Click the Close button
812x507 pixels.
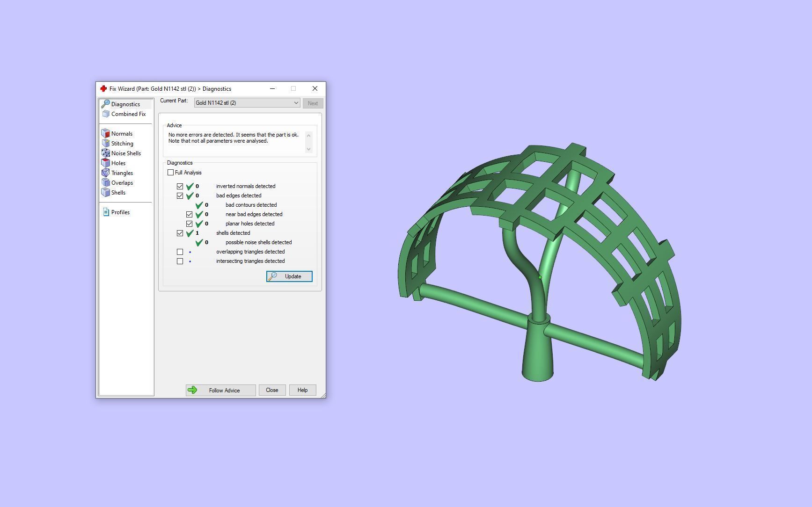[272, 390]
